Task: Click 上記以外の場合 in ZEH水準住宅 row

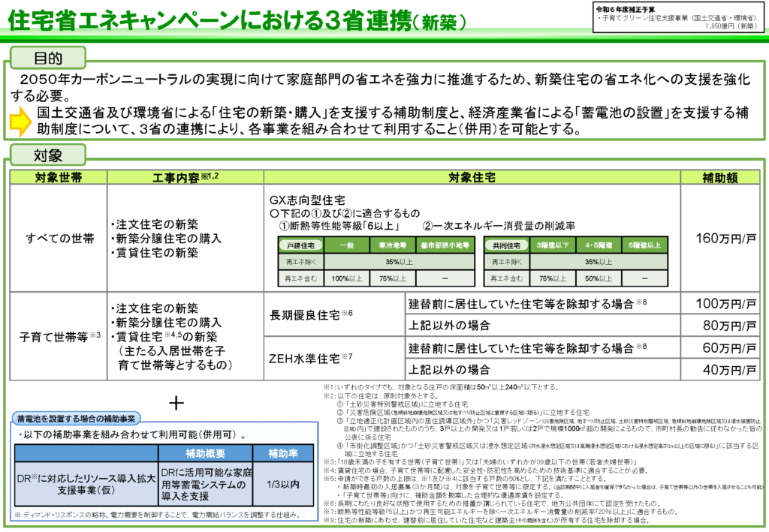Action: click(449, 369)
